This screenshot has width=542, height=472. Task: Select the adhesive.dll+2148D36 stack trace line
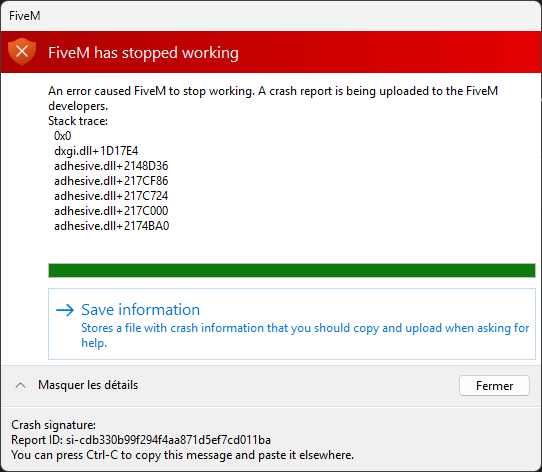tap(111, 166)
